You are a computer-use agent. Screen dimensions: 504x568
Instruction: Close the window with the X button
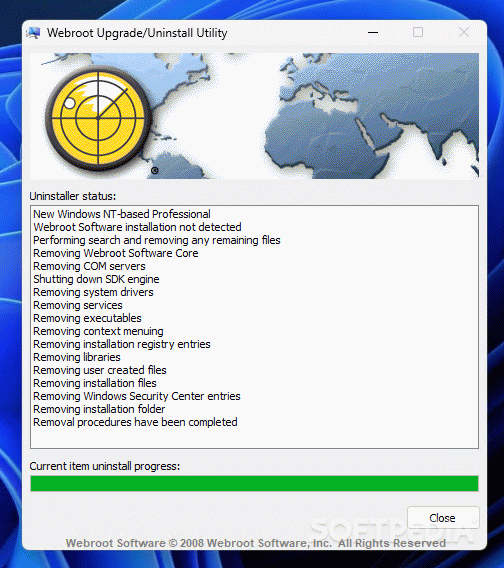[x=464, y=32]
